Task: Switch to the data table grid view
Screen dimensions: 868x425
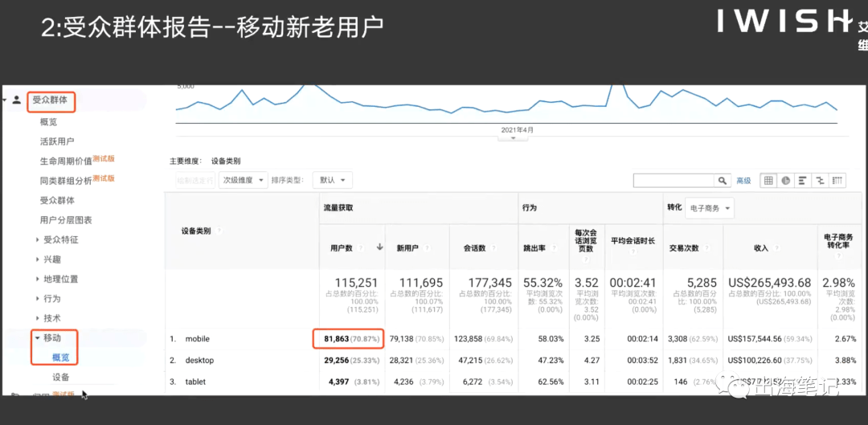Action: pos(768,181)
